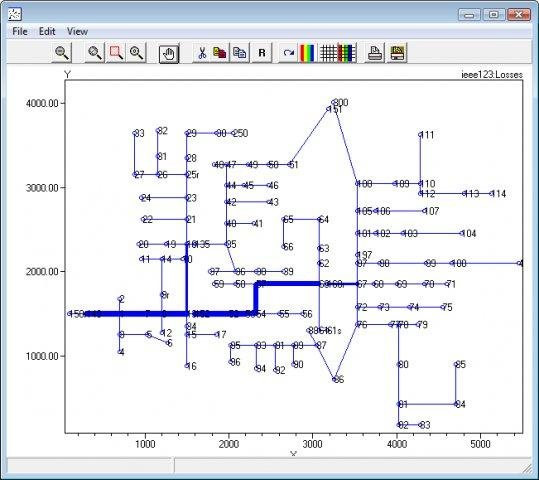Click the redo curved arrow icon

[x=288, y=53]
